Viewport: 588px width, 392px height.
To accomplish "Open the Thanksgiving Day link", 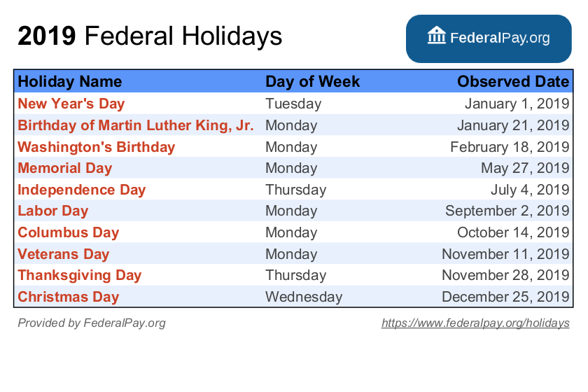I will pos(80,275).
